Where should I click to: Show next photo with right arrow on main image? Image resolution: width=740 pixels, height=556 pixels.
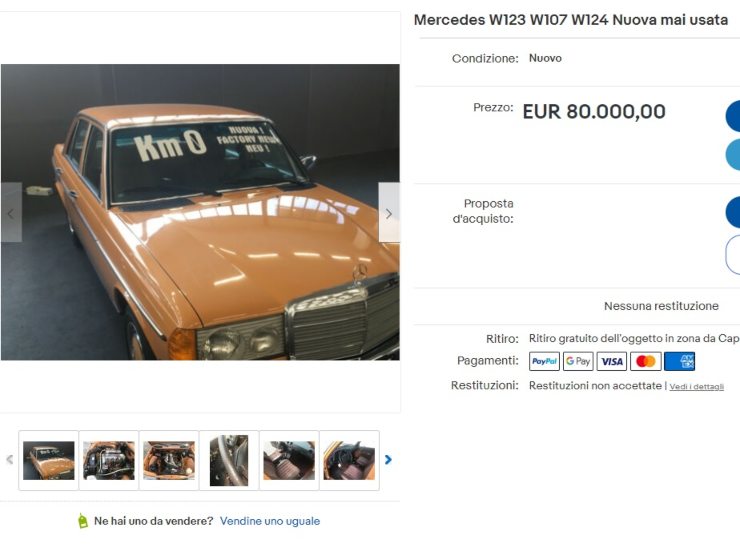click(389, 213)
